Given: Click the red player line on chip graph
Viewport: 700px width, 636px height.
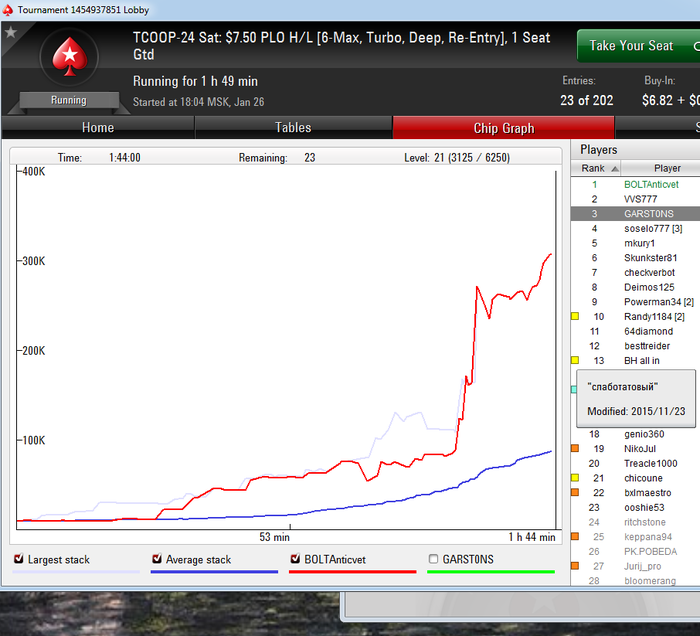Looking at the screenshot, I should point(475,335).
